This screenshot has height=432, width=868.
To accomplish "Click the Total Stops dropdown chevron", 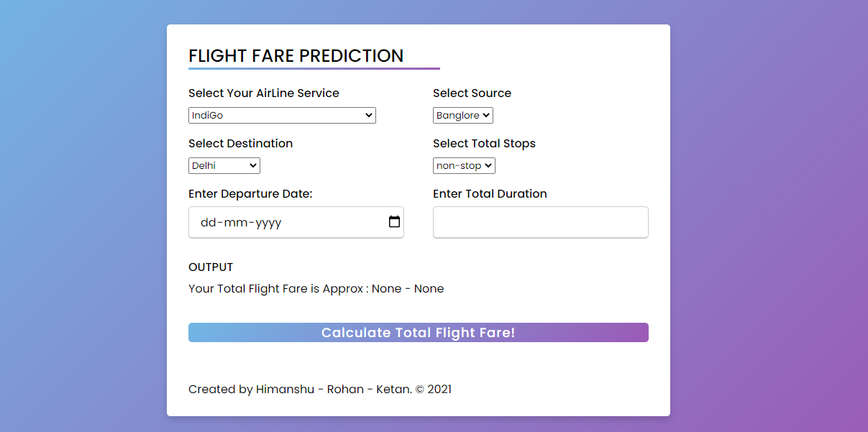I will point(489,165).
